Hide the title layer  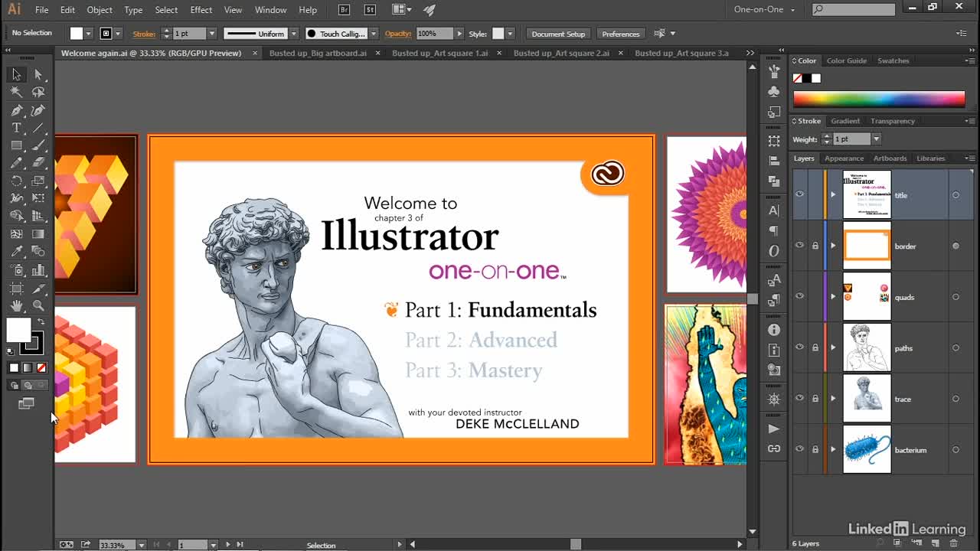tap(799, 194)
